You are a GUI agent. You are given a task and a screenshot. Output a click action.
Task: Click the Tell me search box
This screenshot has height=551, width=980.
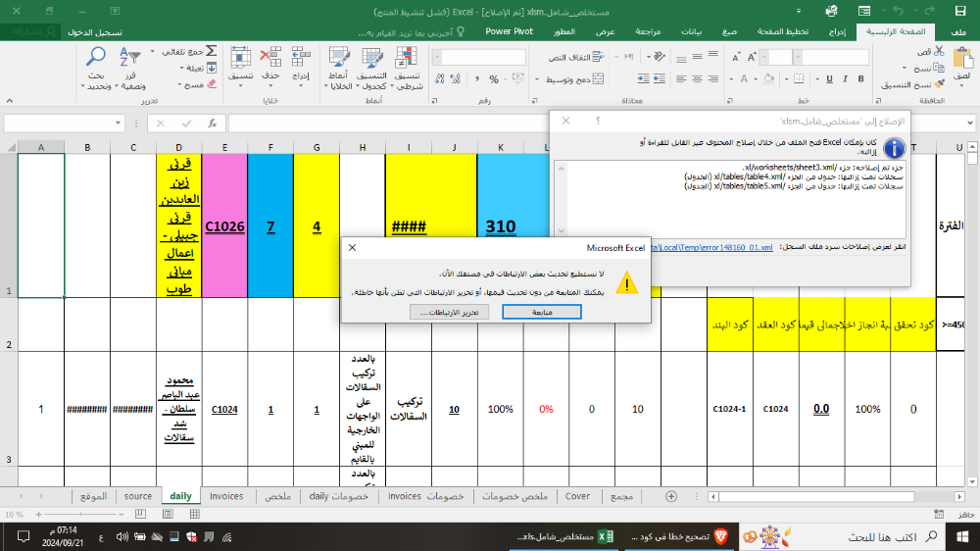click(410, 32)
